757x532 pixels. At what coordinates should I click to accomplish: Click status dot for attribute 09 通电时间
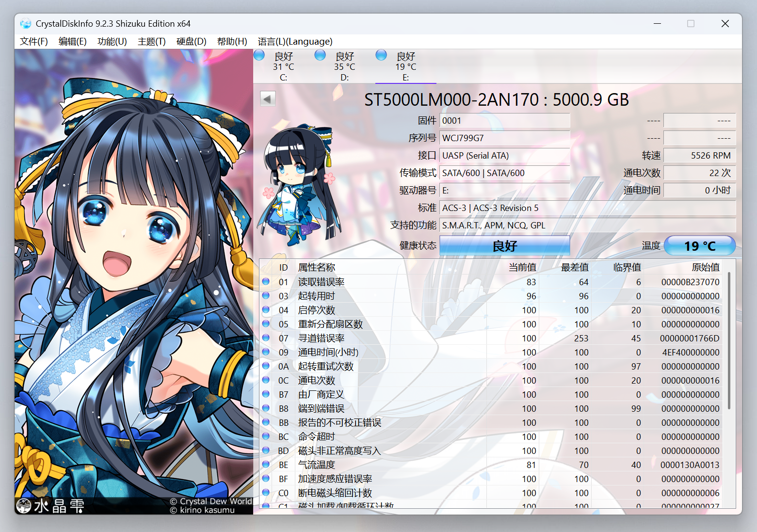(x=266, y=352)
